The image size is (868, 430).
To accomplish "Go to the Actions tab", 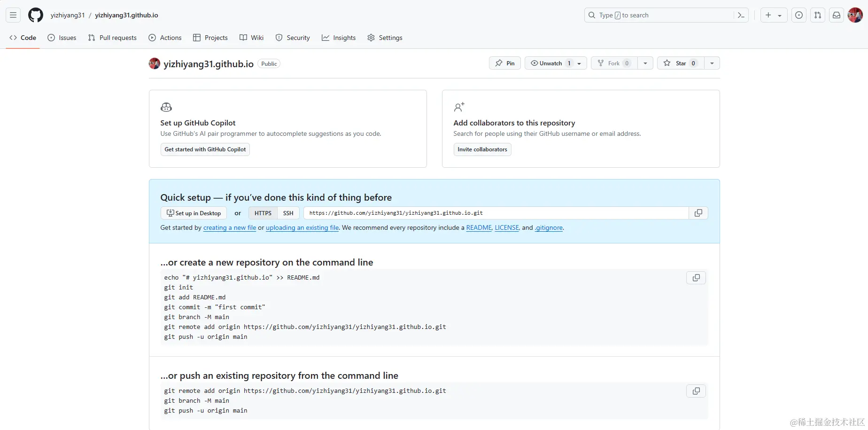I will [x=165, y=38].
